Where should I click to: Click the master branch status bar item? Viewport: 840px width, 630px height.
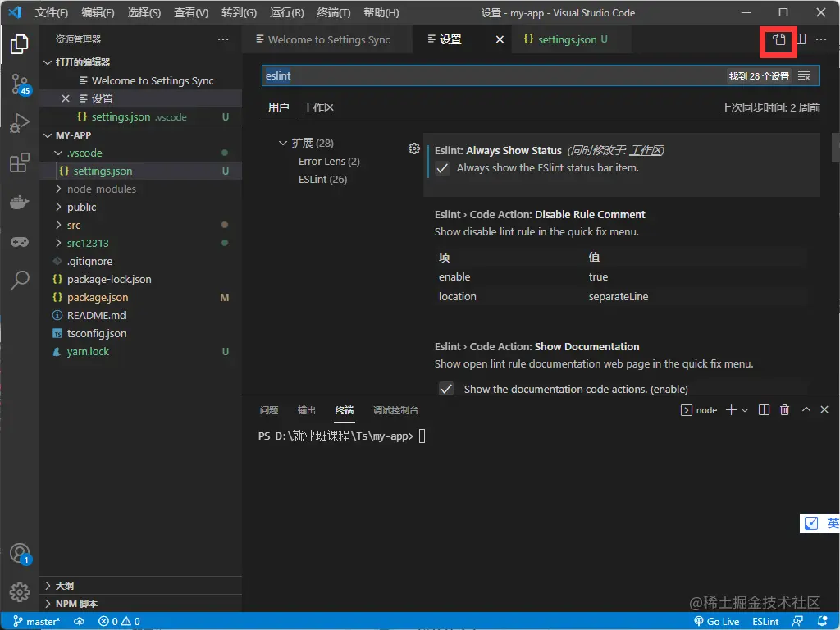point(37,622)
